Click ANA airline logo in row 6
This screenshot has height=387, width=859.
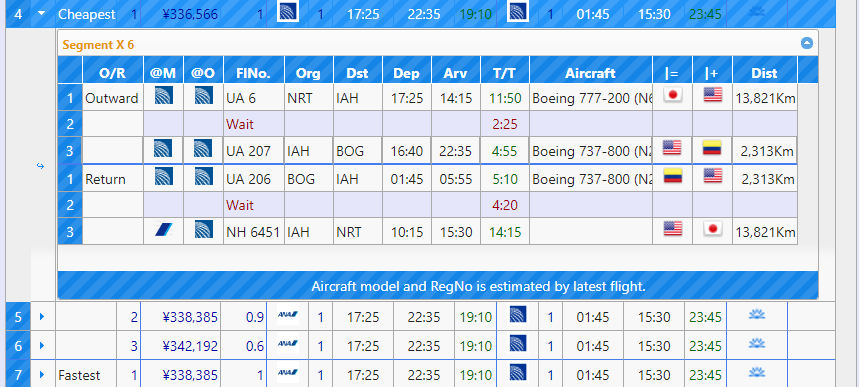point(288,344)
